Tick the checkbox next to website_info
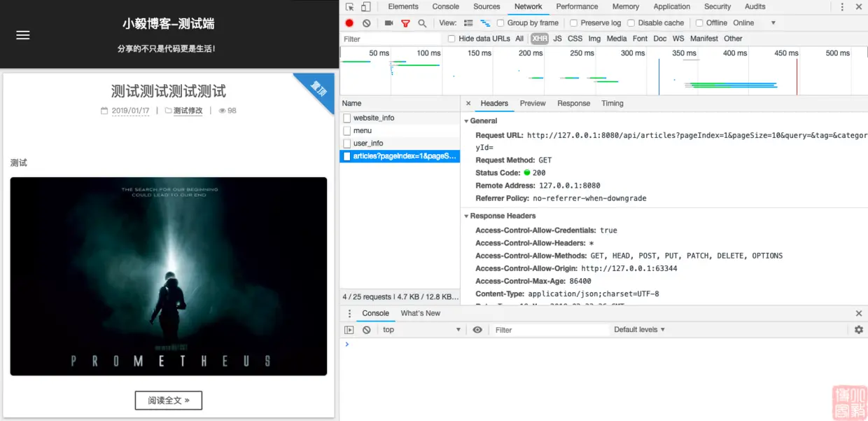868x421 pixels. 346,118
